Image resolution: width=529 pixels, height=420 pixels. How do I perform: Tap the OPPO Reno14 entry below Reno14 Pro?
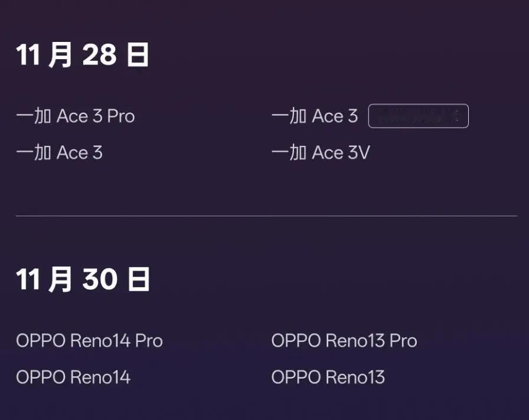click(73, 377)
